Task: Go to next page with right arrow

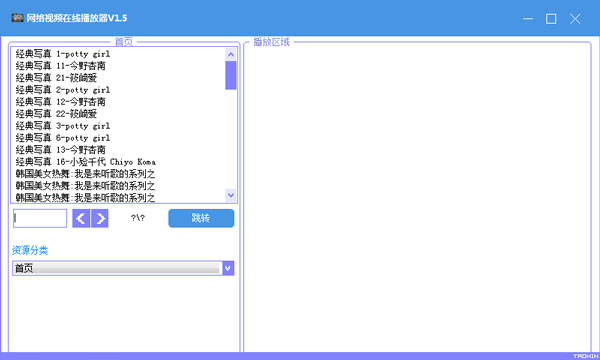Action: coord(100,218)
